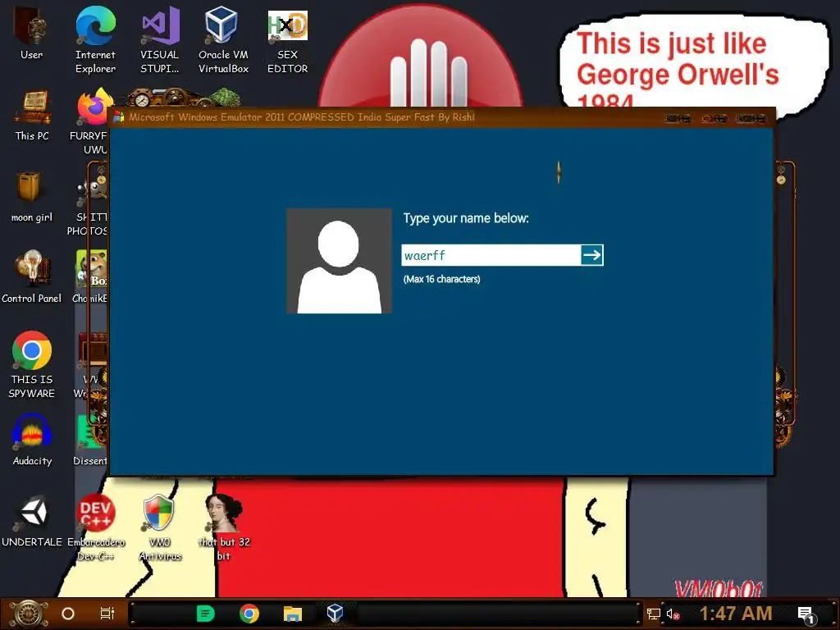Open Task View on taskbar
The width and height of the screenshot is (840, 630).
point(107,614)
